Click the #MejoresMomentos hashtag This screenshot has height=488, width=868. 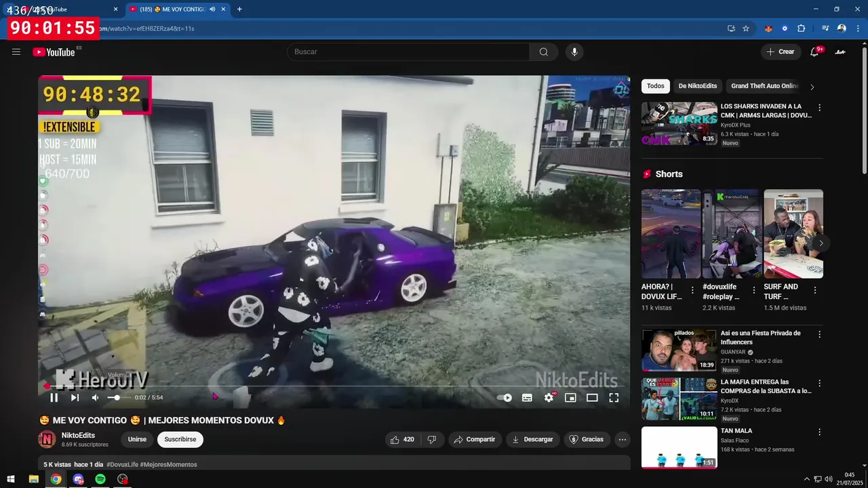pos(169,464)
